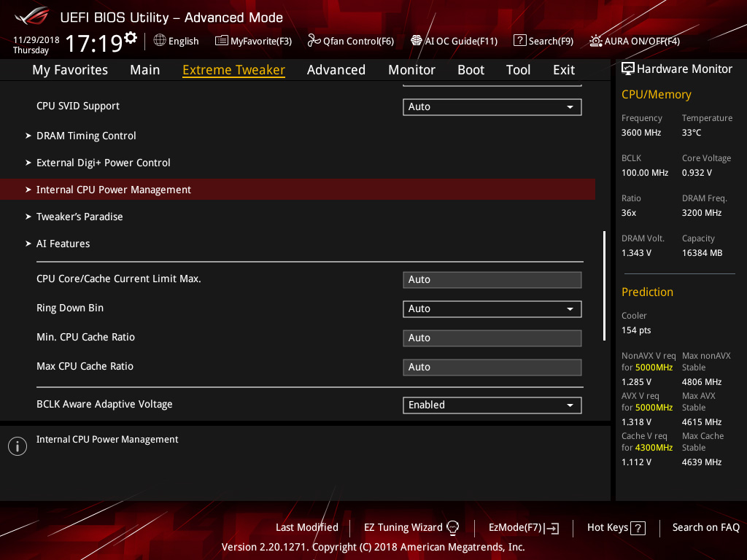Image resolution: width=747 pixels, height=560 pixels.
Task: Open Qfan Control fan icon
Action: click(x=314, y=41)
